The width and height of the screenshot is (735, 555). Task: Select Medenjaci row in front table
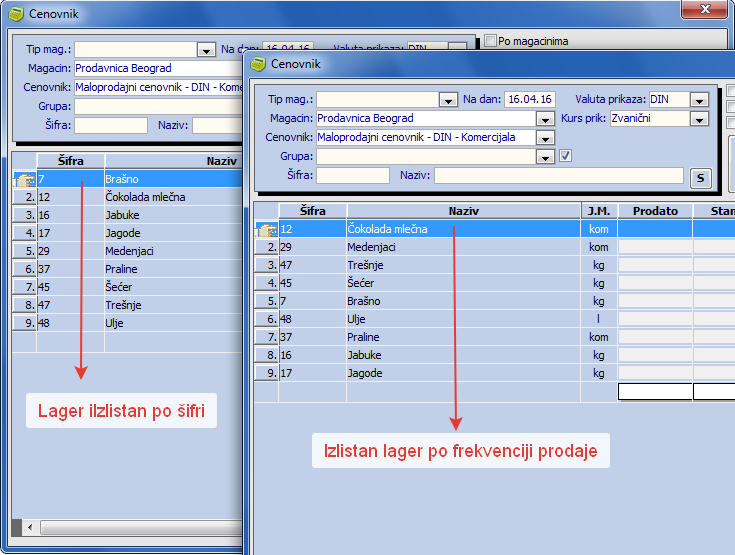pos(495,247)
